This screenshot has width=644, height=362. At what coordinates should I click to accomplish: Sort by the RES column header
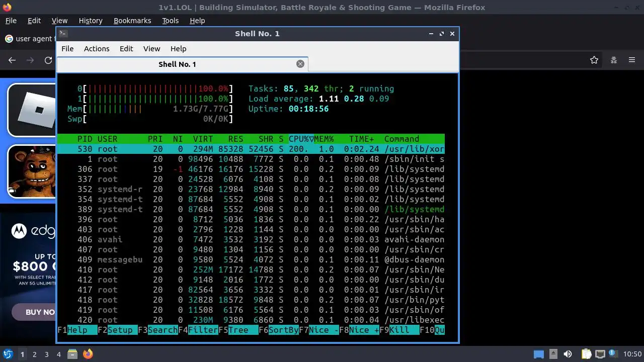[x=235, y=139]
